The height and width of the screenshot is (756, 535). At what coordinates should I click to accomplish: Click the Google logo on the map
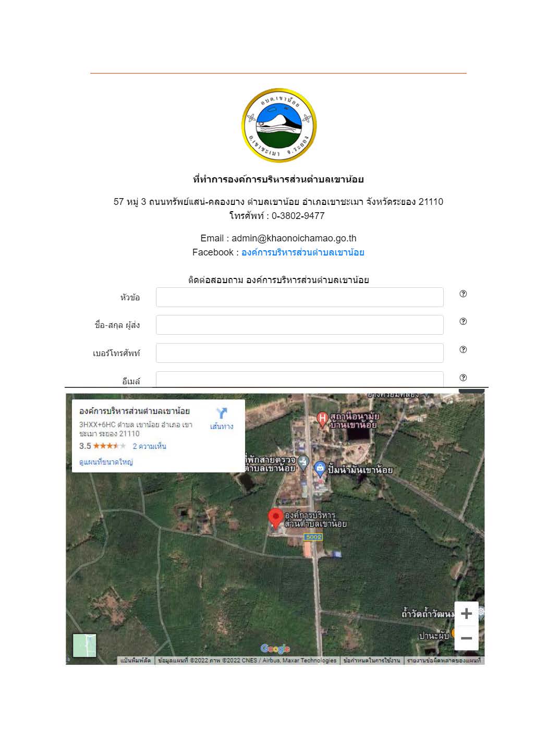pos(275,649)
